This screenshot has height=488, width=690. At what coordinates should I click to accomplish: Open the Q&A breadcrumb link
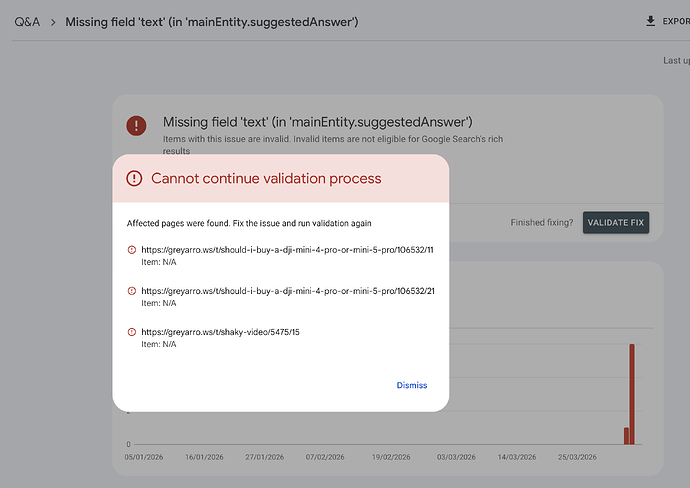pos(27,22)
